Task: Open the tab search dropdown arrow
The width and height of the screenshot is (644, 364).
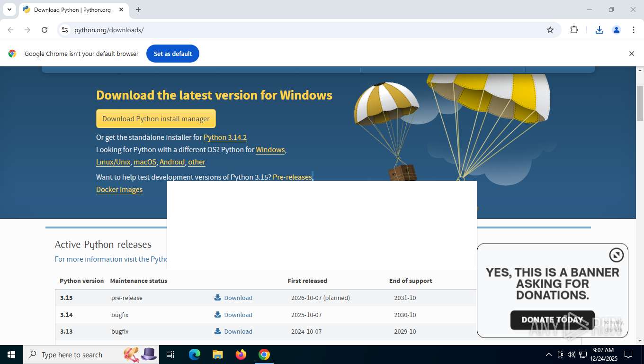Action: (x=9, y=9)
